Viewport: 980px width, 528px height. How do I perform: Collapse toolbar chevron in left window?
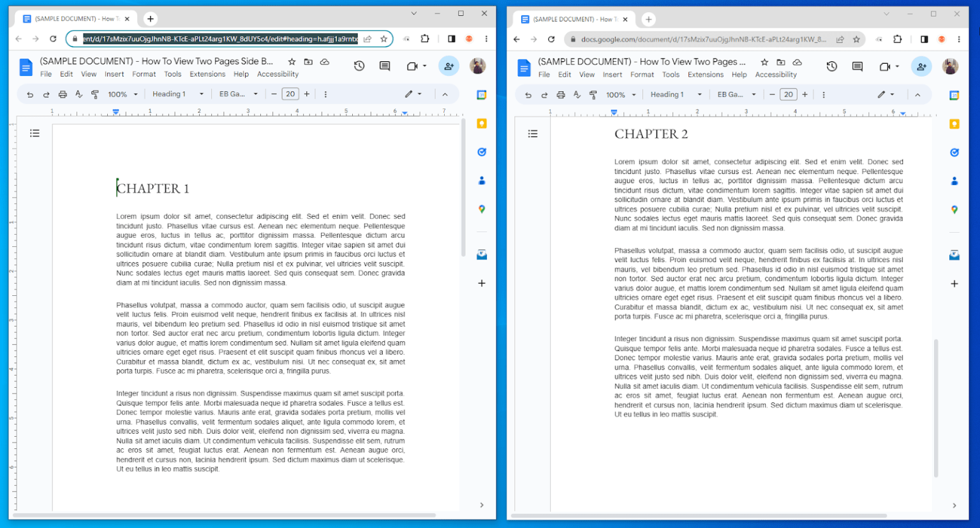tap(445, 94)
